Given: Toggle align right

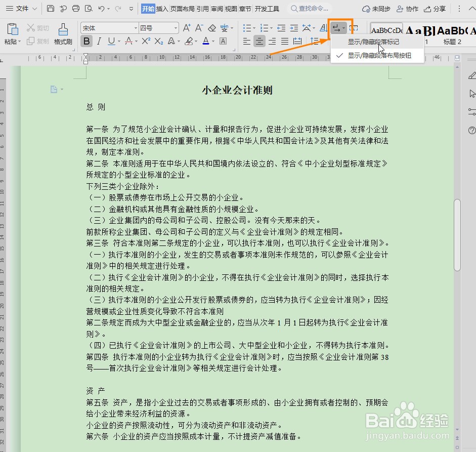Looking at the screenshot, I should tap(272, 41).
